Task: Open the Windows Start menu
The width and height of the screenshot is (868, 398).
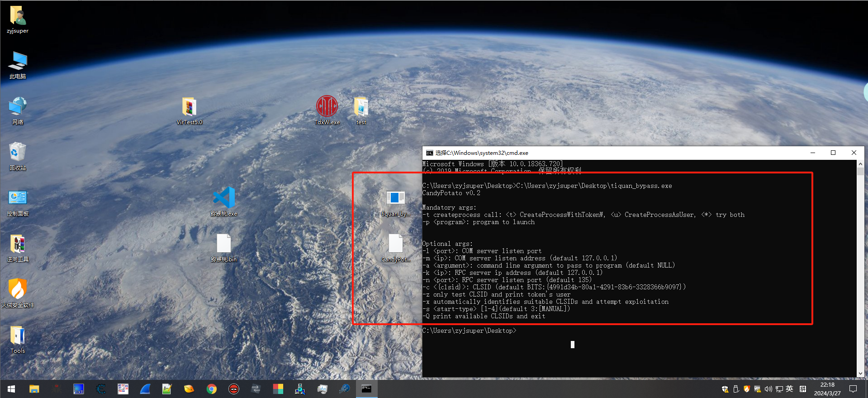Action: pos(11,389)
